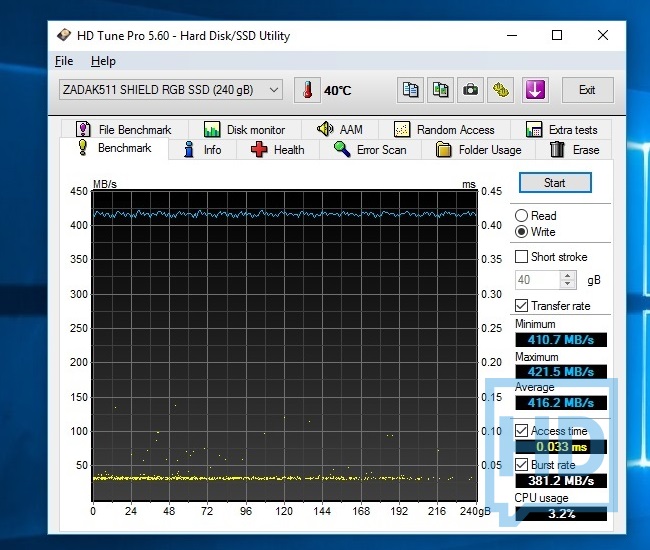Click the Exit button
Viewport: 650px width, 550px height.
click(x=587, y=90)
